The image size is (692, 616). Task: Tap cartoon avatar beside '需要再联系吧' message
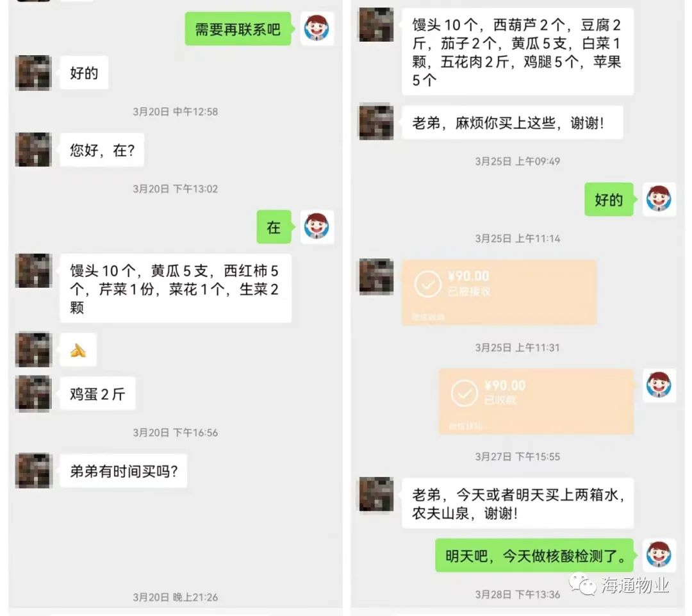[x=317, y=28]
